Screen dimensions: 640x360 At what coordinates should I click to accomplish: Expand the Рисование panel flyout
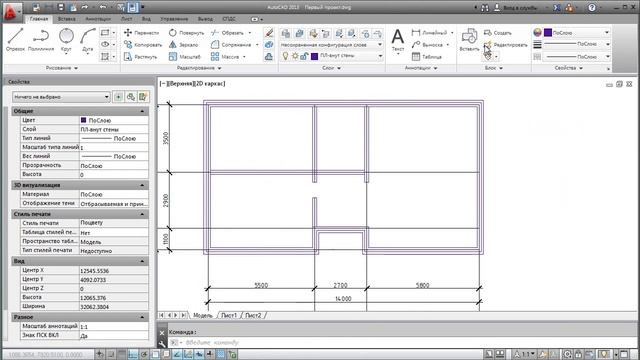click(x=62, y=68)
